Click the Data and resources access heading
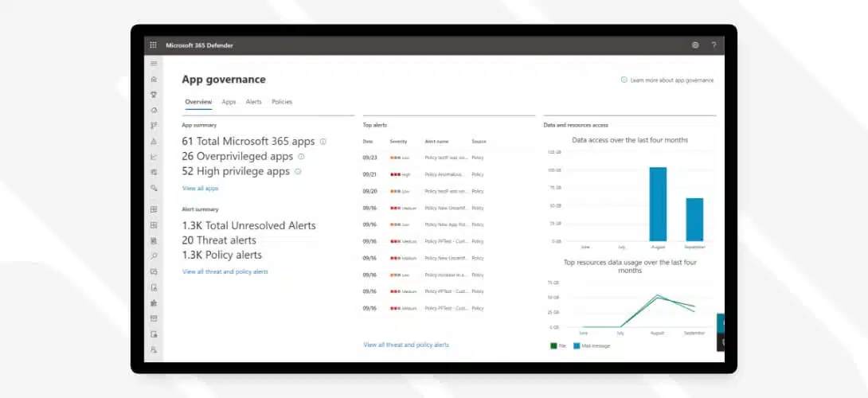Screen dimensions: 868x398 click(x=576, y=126)
